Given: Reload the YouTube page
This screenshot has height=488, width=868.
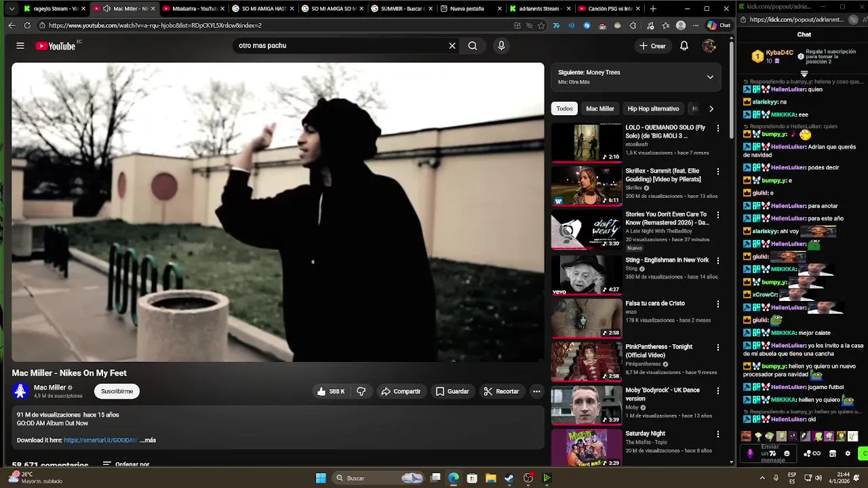Looking at the screenshot, I should (x=27, y=25).
